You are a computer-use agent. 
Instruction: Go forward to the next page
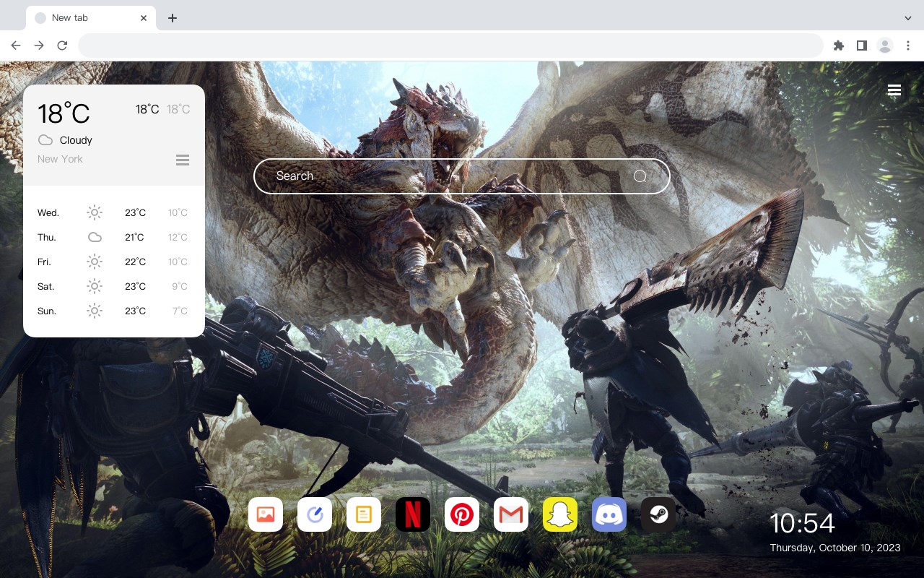(x=39, y=46)
